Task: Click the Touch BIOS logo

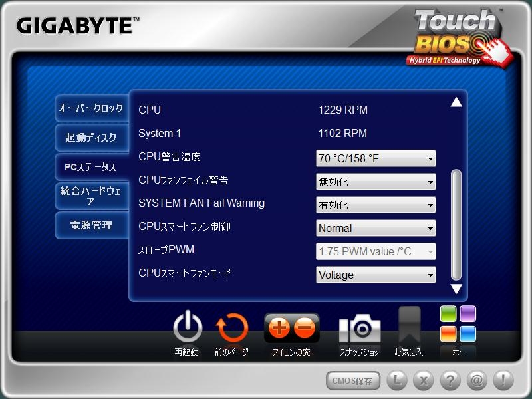Action: click(x=461, y=38)
